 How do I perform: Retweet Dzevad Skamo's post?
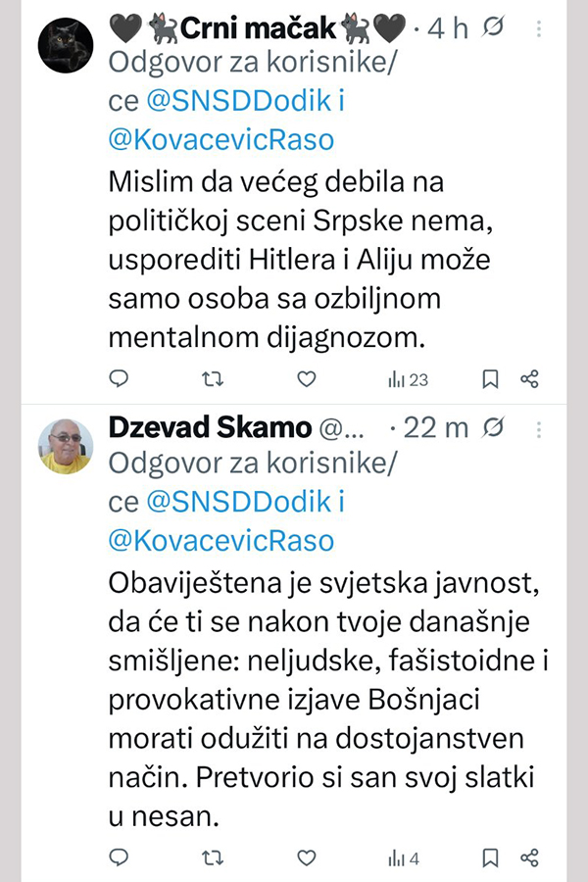(x=212, y=858)
